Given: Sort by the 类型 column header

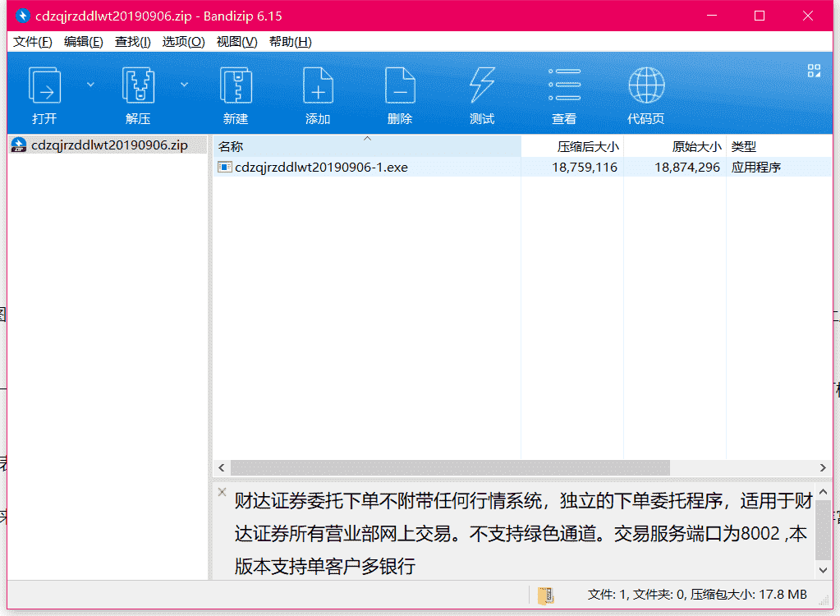Looking at the screenshot, I should tap(779, 146).
